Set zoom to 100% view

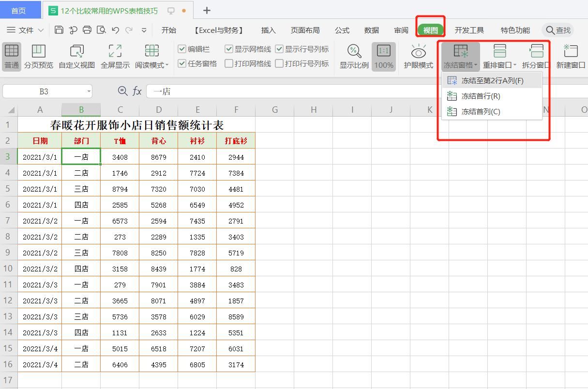pyautogui.click(x=383, y=57)
